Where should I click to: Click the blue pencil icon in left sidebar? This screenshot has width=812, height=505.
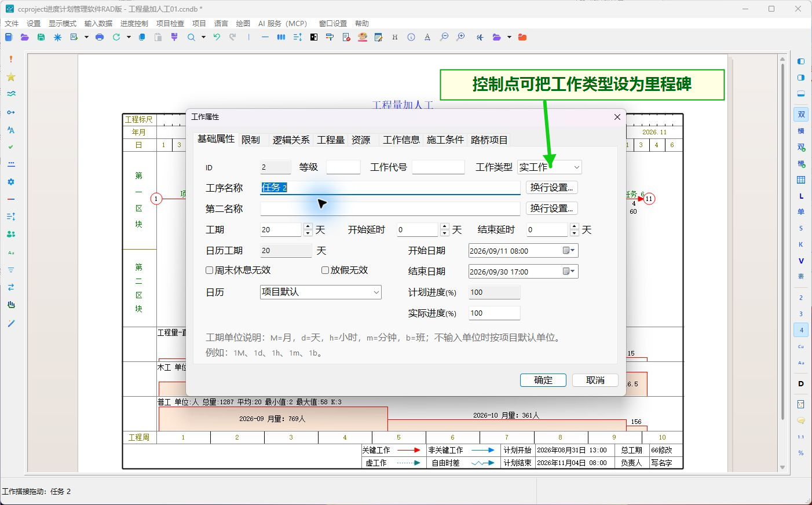[x=11, y=323]
